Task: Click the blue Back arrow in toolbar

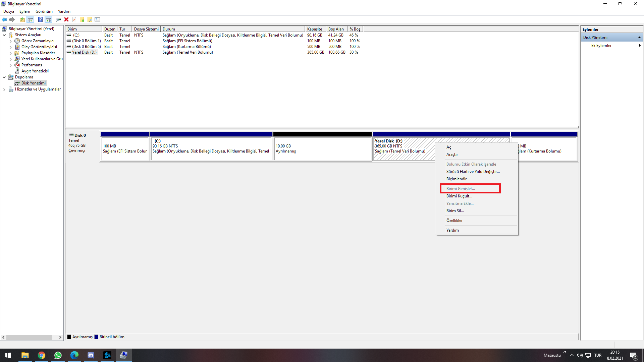Action: [4, 19]
